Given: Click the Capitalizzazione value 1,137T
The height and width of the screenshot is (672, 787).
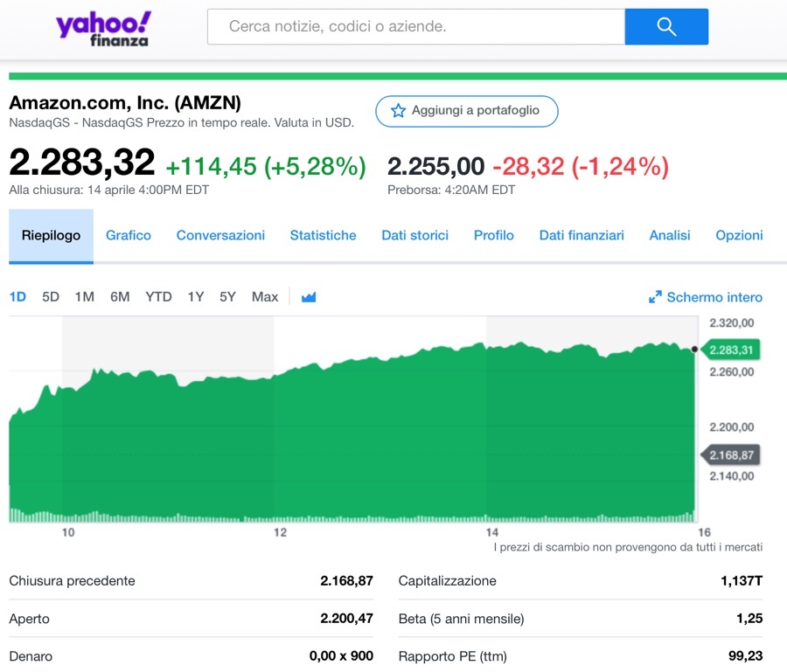Looking at the screenshot, I should tap(742, 581).
